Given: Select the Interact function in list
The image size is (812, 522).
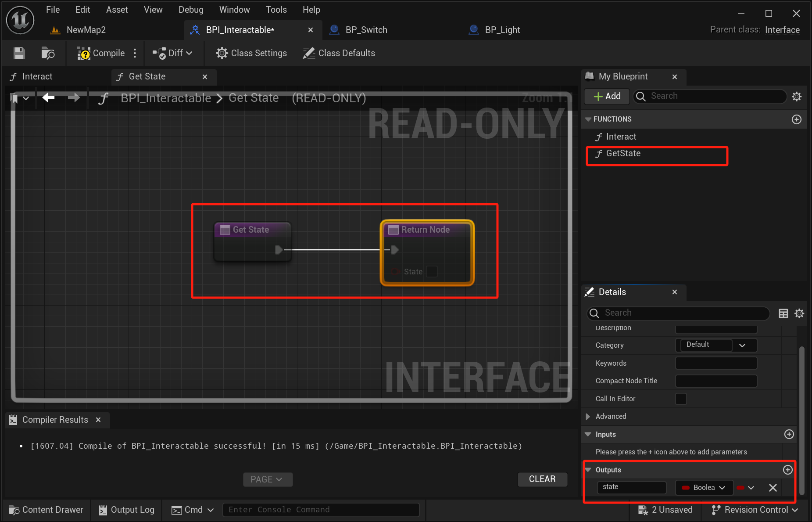Looking at the screenshot, I should 621,137.
